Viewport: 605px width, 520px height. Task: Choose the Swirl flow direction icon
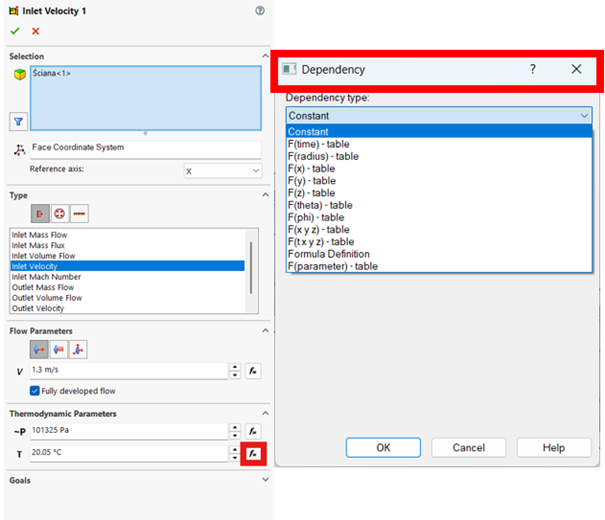tap(60, 349)
